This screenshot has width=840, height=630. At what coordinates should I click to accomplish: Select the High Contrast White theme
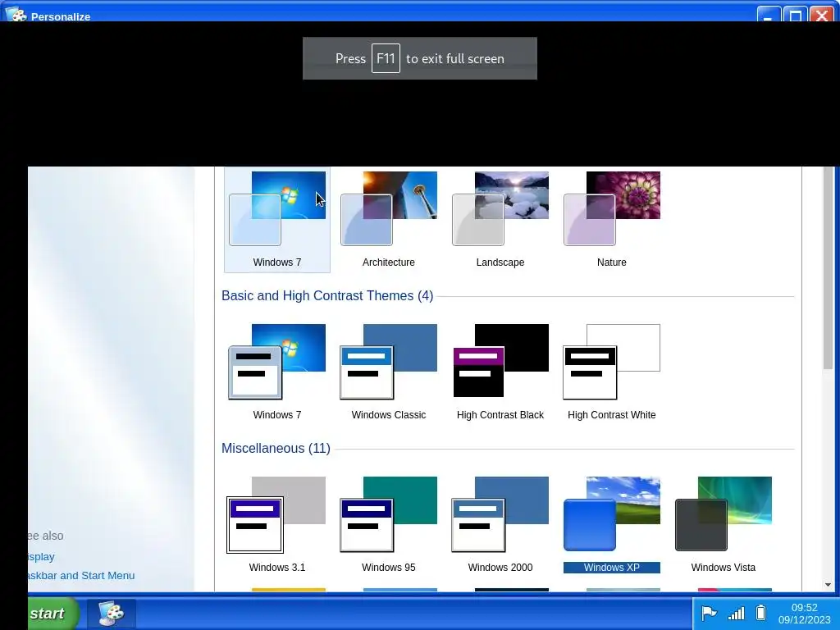click(x=612, y=372)
